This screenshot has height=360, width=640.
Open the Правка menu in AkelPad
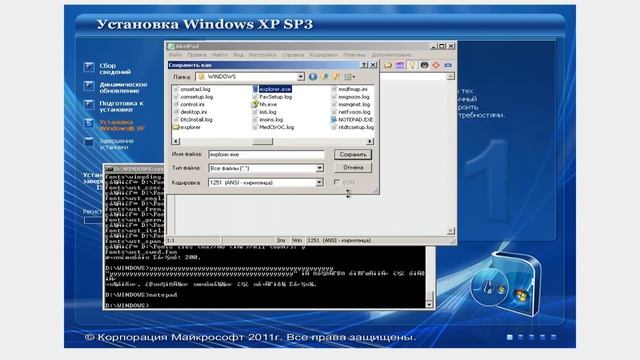click(197, 54)
